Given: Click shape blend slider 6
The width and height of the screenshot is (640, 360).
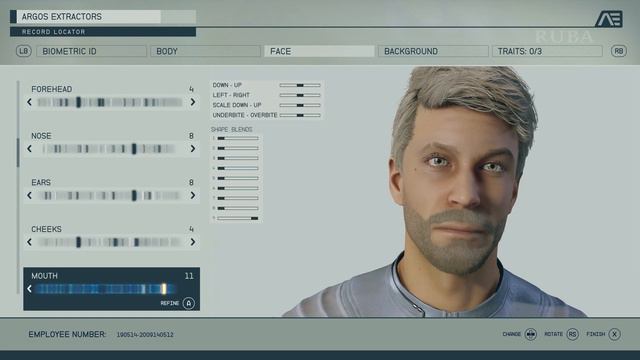Looking at the screenshot, I should point(238,188).
